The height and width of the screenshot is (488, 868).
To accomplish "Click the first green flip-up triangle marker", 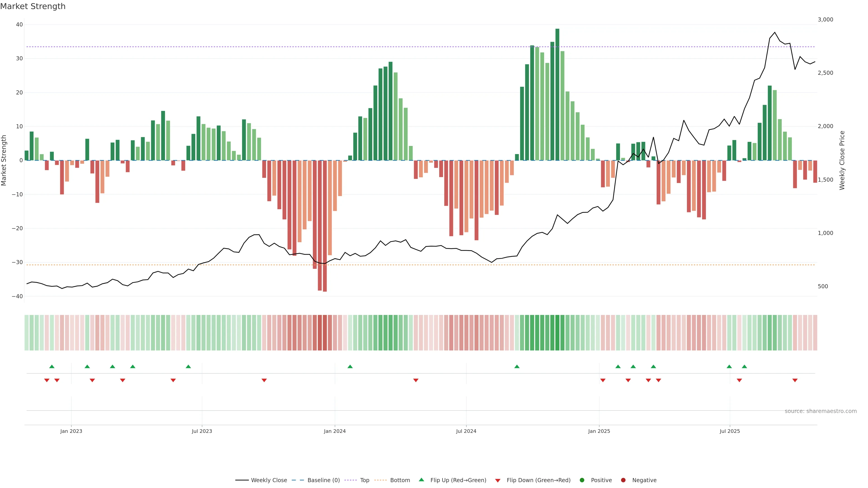I will click(x=52, y=366).
